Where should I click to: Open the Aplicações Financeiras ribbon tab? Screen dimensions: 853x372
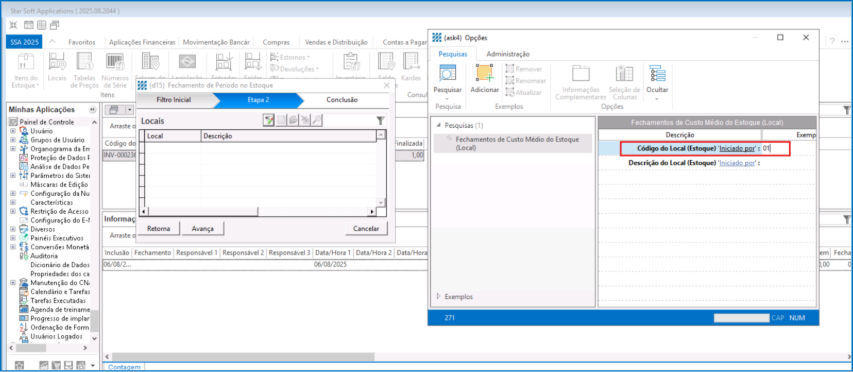click(143, 42)
